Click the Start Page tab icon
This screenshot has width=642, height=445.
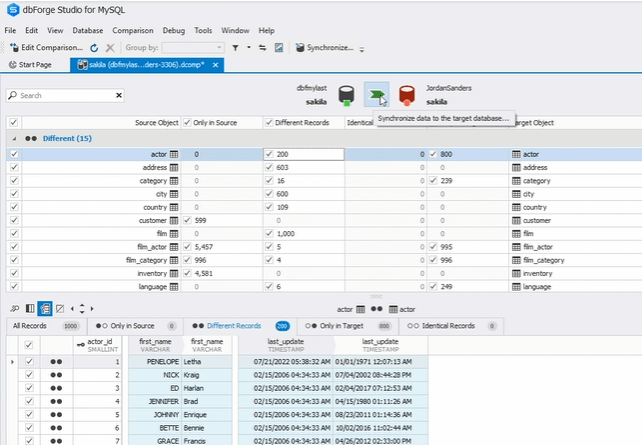[13, 65]
